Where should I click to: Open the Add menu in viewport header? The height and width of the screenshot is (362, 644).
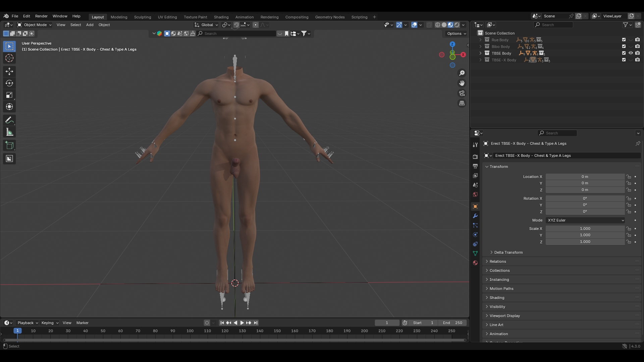[x=90, y=25]
